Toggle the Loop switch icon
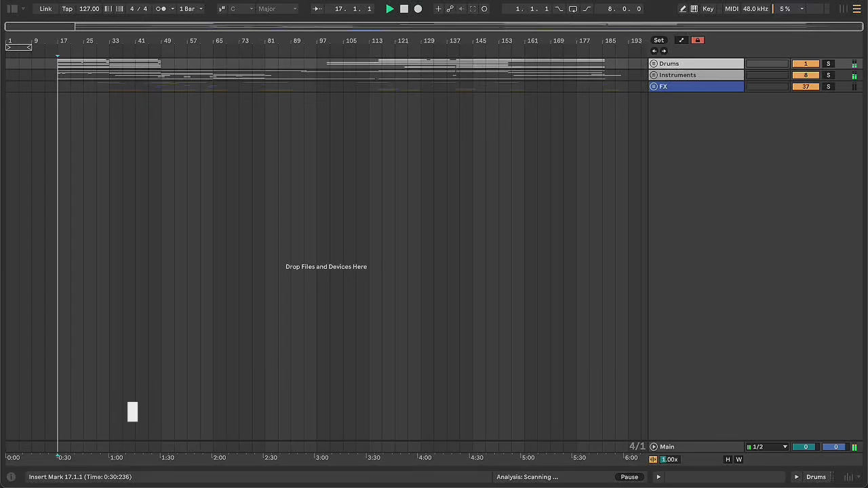This screenshot has width=868, height=488. [573, 9]
